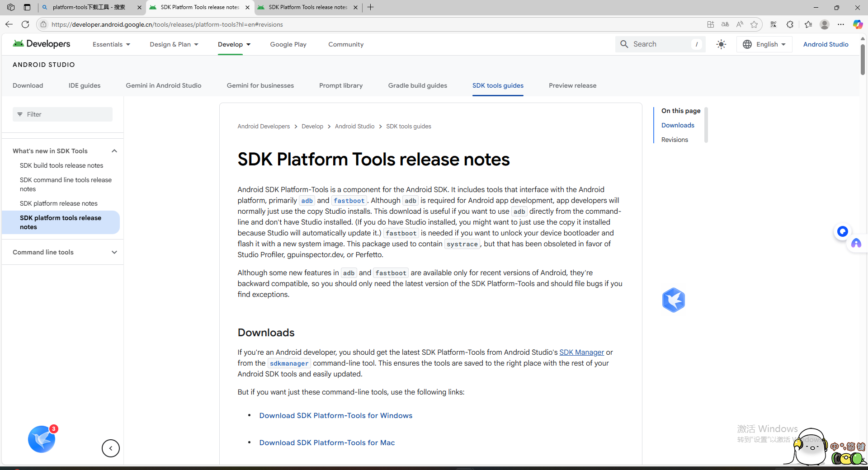
Task: Click the blue bird assistant icon with badge
Action: pos(42,439)
